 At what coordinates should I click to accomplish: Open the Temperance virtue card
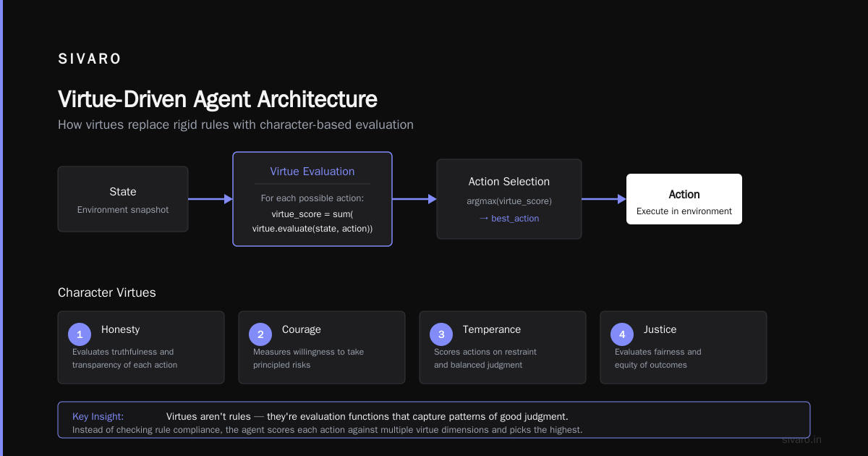pos(503,347)
